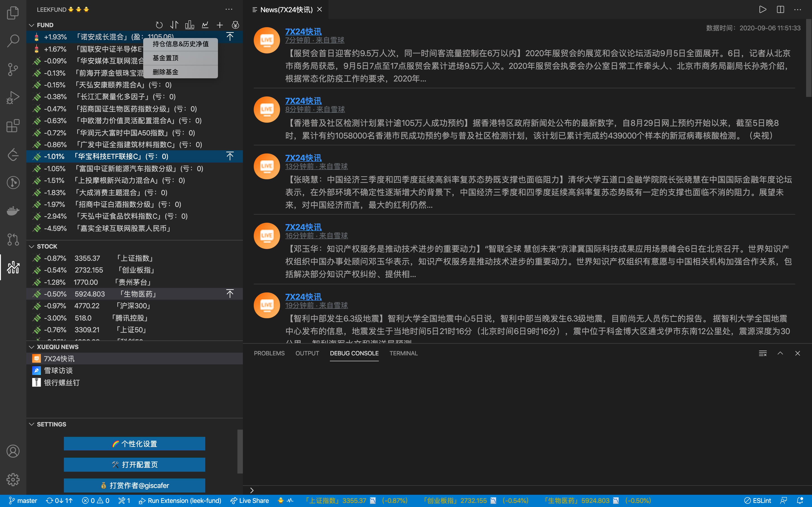Viewport: 812px width, 507px height.
Task: Pin 华宝科技ETF联接C to the top using its arrow
Action: coord(230,156)
